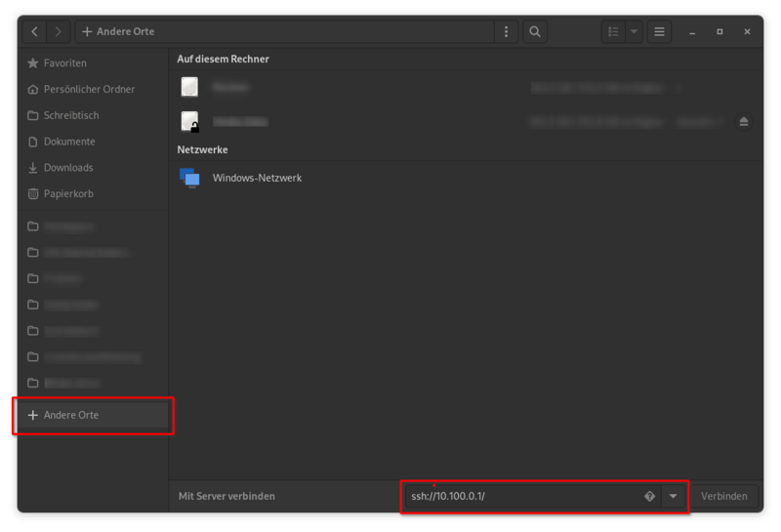
Task: Open file search with magnifier icon
Action: (534, 32)
